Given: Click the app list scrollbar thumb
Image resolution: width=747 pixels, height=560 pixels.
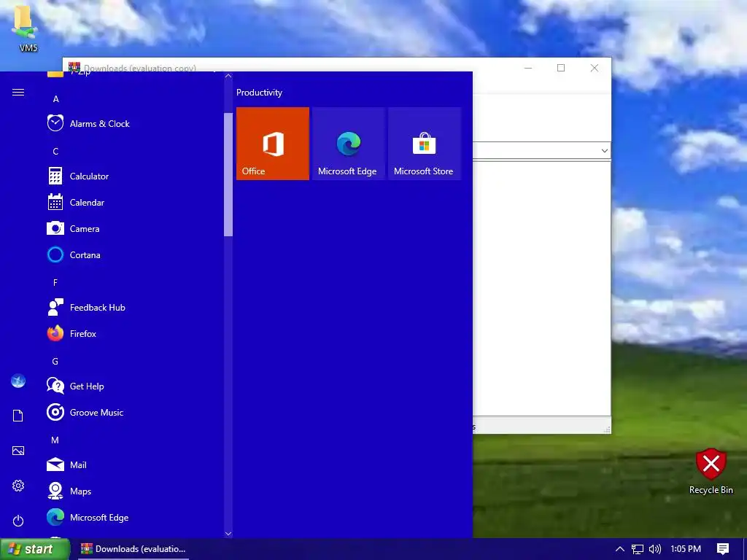Looking at the screenshot, I should [x=228, y=174].
